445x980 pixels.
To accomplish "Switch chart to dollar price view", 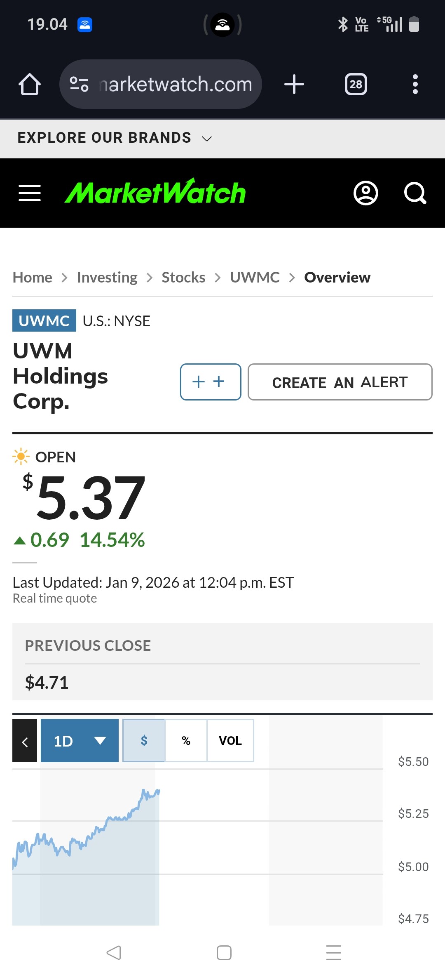I will tap(144, 741).
